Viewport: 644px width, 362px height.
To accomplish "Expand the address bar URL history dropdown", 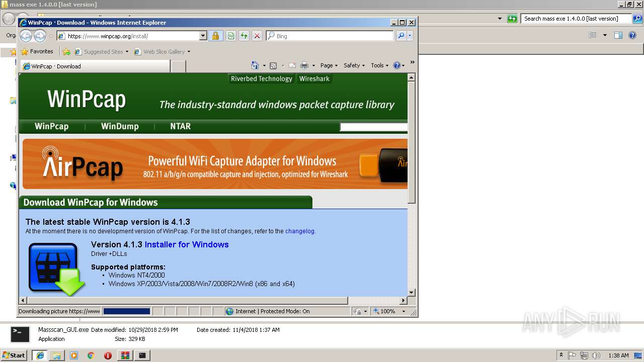I will pyautogui.click(x=203, y=36).
